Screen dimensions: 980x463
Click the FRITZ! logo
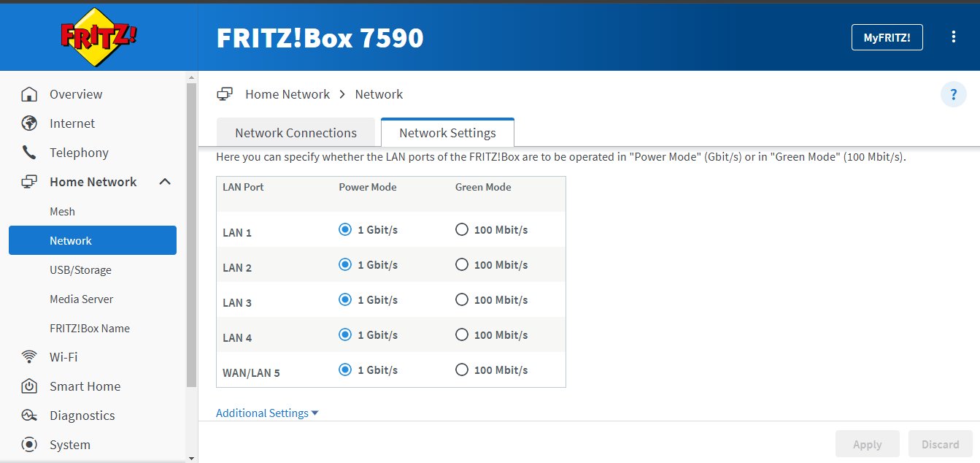click(98, 37)
